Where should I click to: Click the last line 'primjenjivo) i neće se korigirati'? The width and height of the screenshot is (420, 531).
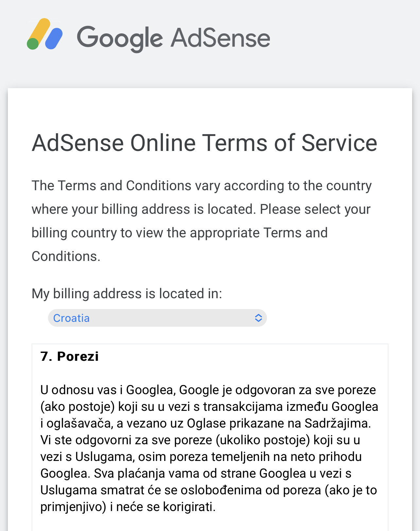click(128, 507)
